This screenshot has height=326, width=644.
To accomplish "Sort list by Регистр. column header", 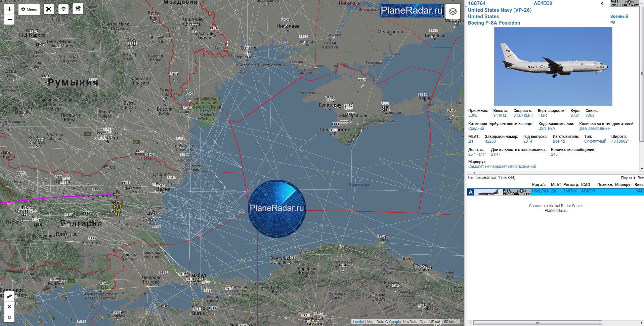I will (x=571, y=185).
